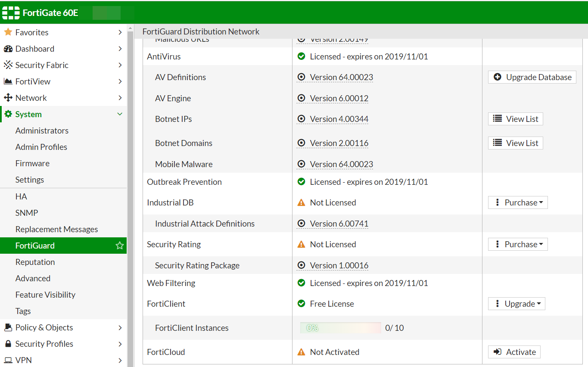Collapse the System menu chevron
Image resolution: width=588 pixels, height=367 pixels.
click(x=120, y=114)
